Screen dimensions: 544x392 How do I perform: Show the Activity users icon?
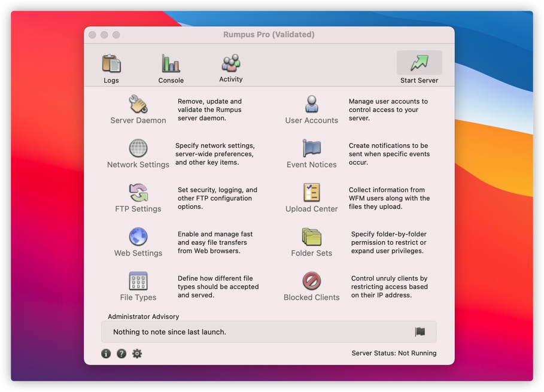[231, 63]
